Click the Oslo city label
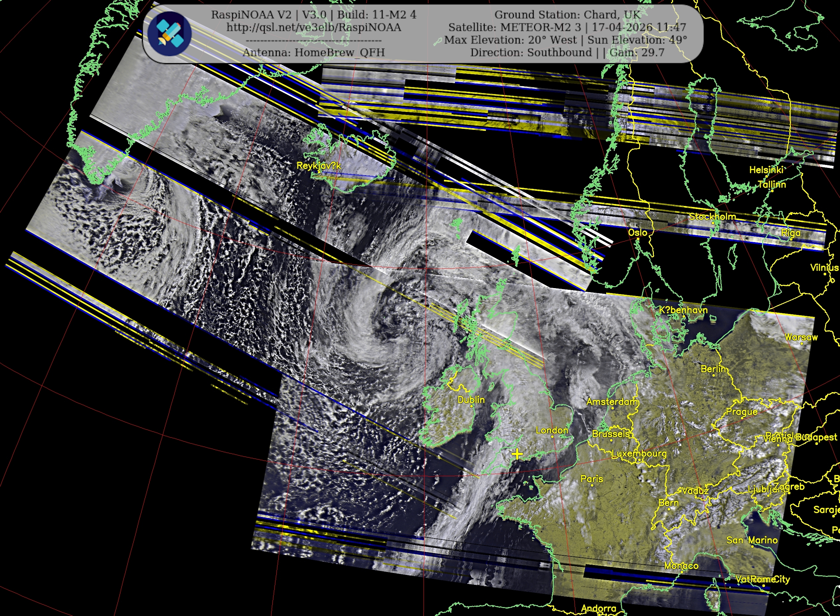This screenshot has width=840, height=616. 638,233
